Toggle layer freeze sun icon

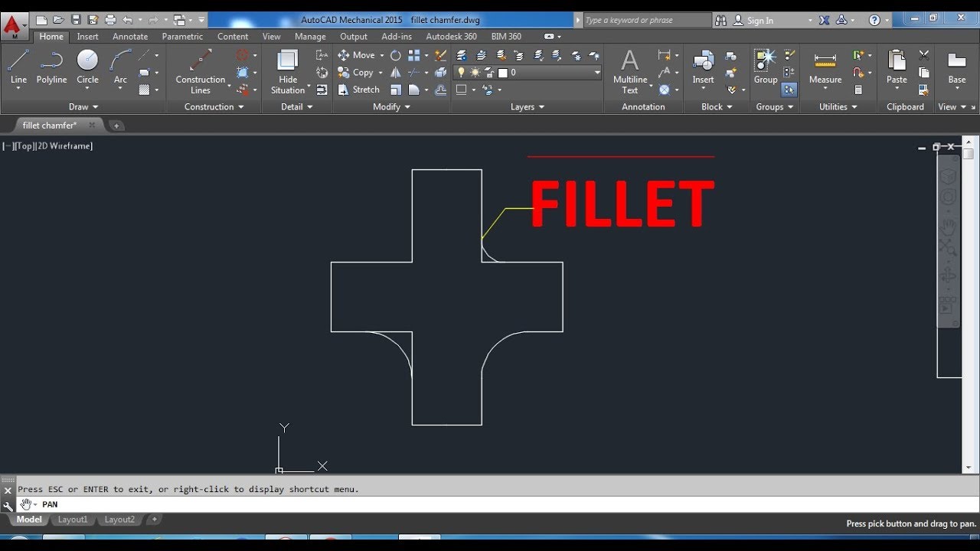point(475,73)
